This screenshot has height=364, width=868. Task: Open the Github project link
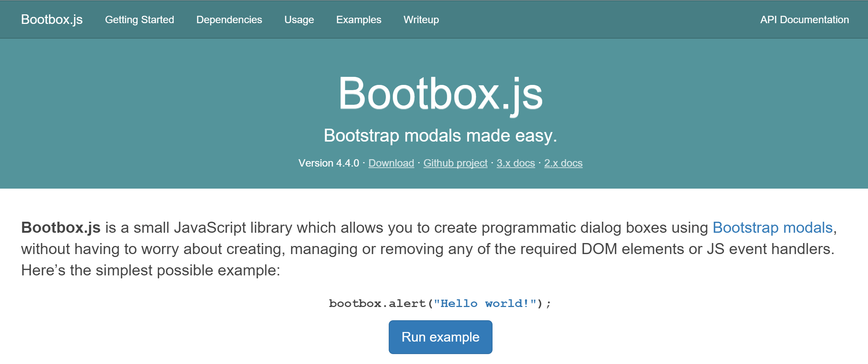click(x=455, y=163)
